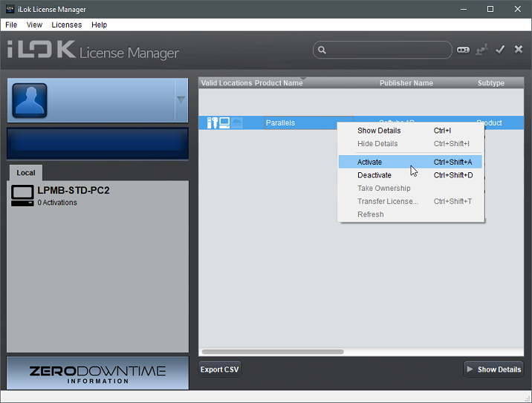Choose Show Details from the context menu
The height and width of the screenshot is (403, 532).
(410, 131)
